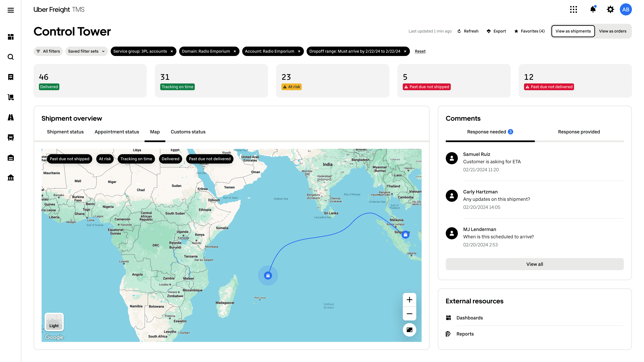Click the search icon in sidebar
The height and width of the screenshot is (362, 644).
click(x=11, y=57)
